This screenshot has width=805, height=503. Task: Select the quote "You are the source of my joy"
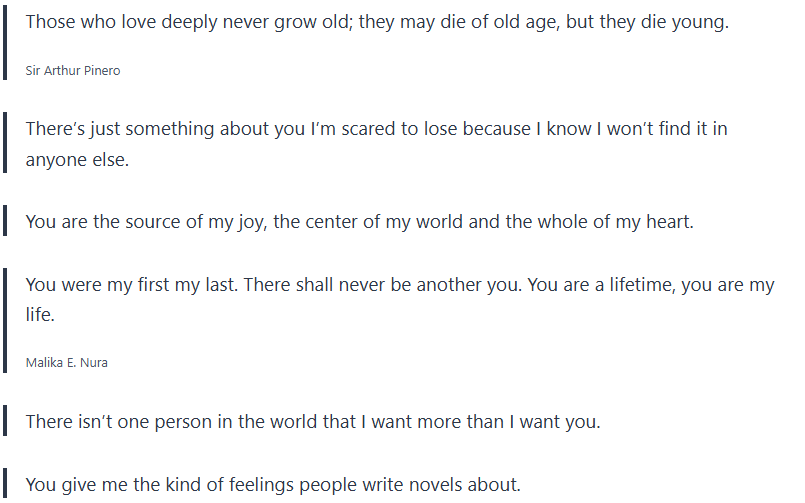pyautogui.click(x=359, y=221)
